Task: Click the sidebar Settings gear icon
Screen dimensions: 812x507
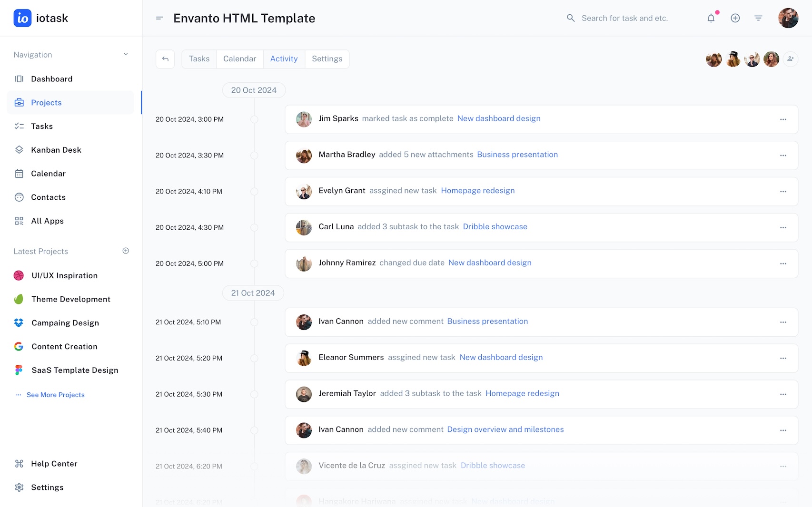Action: (19, 487)
